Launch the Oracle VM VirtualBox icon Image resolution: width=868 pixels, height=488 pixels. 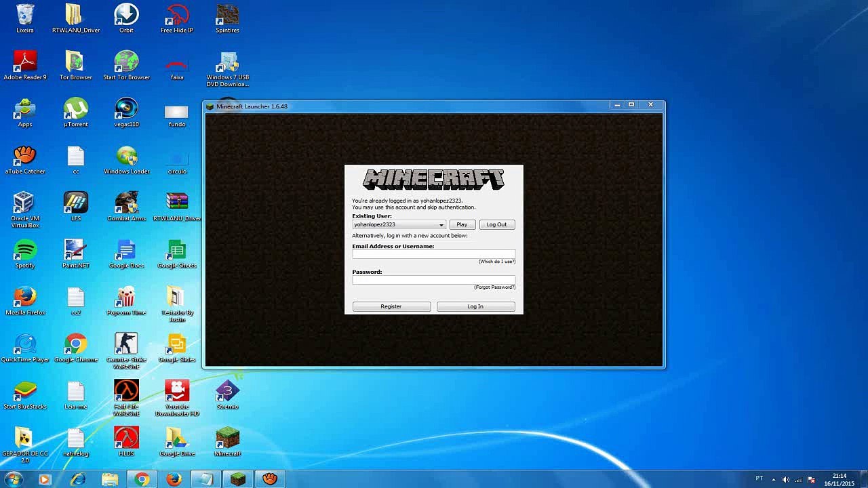pyautogui.click(x=25, y=203)
